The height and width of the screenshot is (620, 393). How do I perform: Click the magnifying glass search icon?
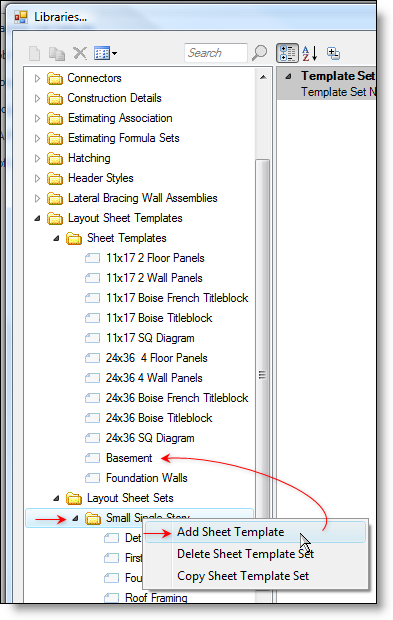[x=259, y=53]
